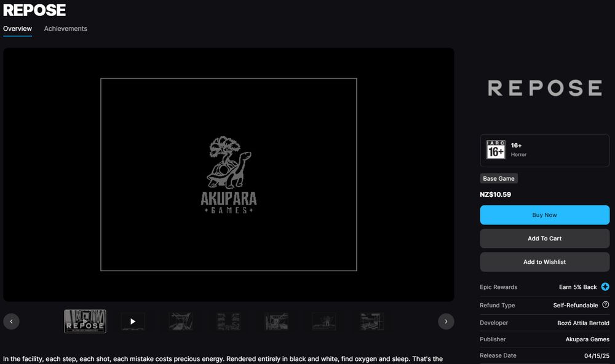Click the game description paragraph
615x364 pixels.
pyautogui.click(x=223, y=359)
